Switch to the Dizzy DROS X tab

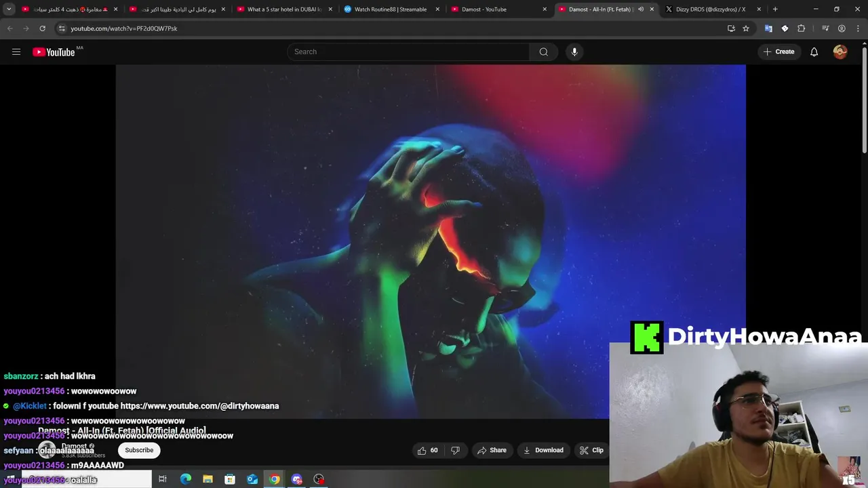pyautogui.click(x=713, y=9)
